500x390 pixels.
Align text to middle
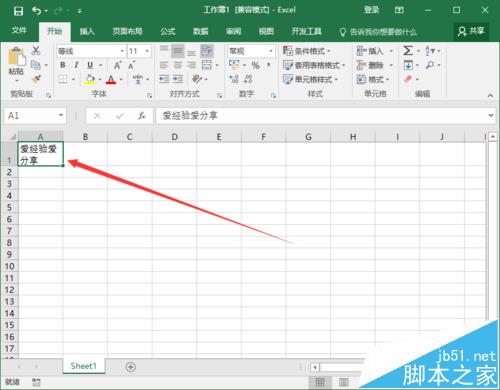[x=178, y=51]
